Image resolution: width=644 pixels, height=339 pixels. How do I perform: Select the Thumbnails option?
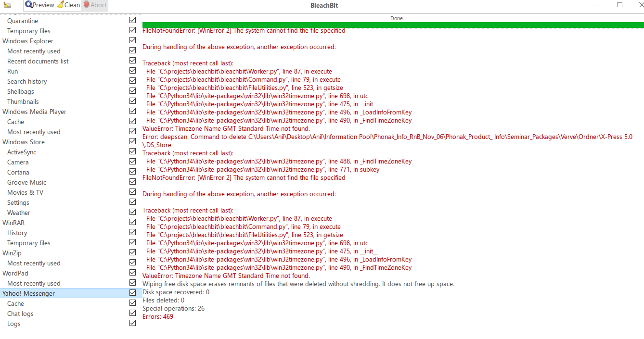coord(23,101)
